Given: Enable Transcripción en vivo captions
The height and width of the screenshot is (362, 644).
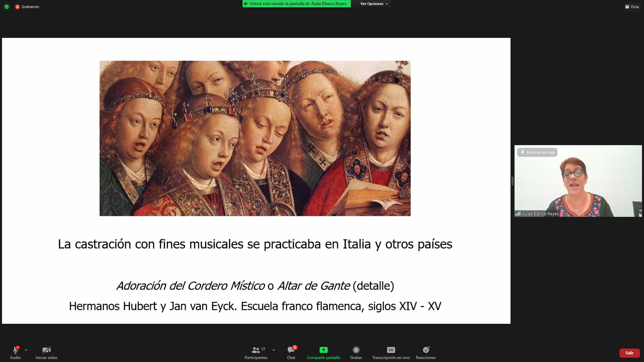Looking at the screenshot, I should pyautogui.click(x=391, y=351).
